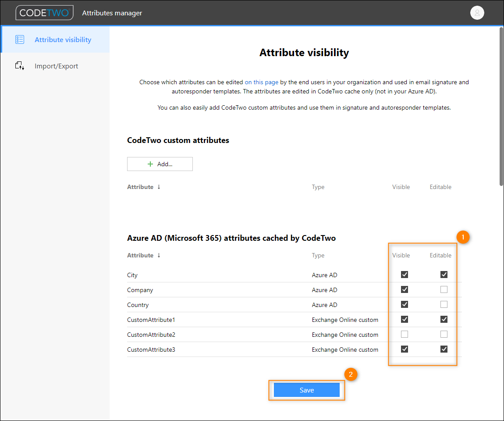Image resolution: width=504 pixels, height=421 pixels.
Task: Click Exchange Online custom type of CustomAttribute2
Action: pos(345,335)
